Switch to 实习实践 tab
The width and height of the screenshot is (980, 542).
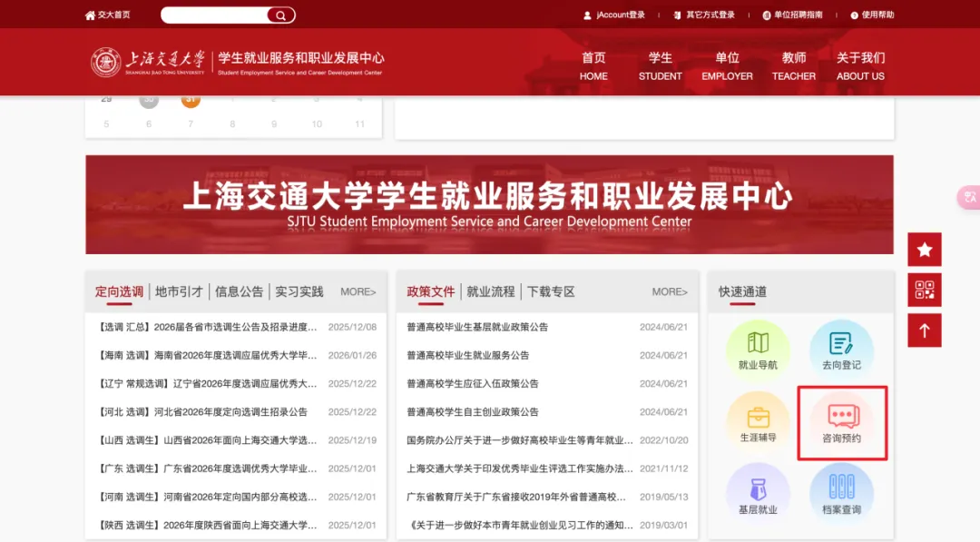point(299,291)
